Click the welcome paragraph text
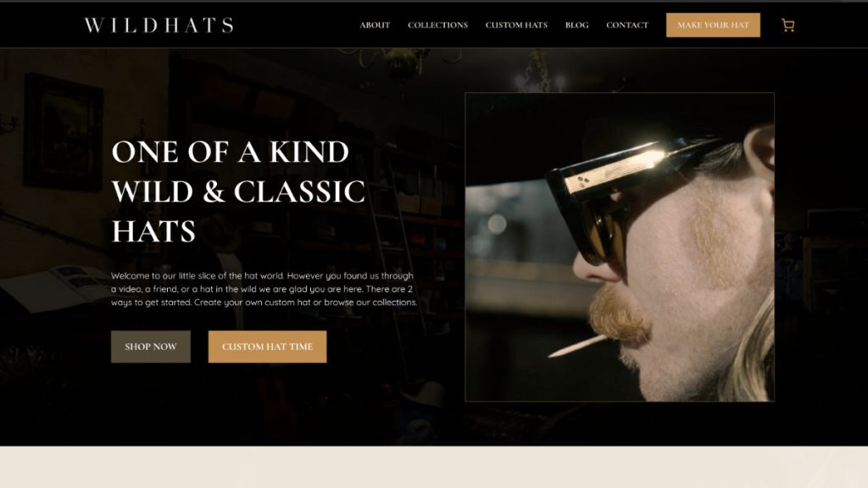The image size is (868, 488). (264, 289)
